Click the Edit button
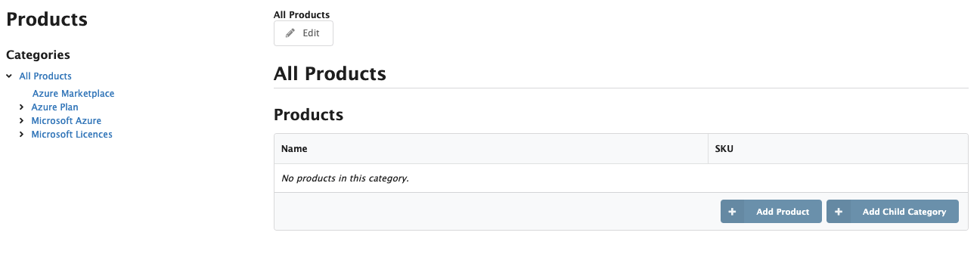Screen dimensions: 980x276 click(303, 33)
